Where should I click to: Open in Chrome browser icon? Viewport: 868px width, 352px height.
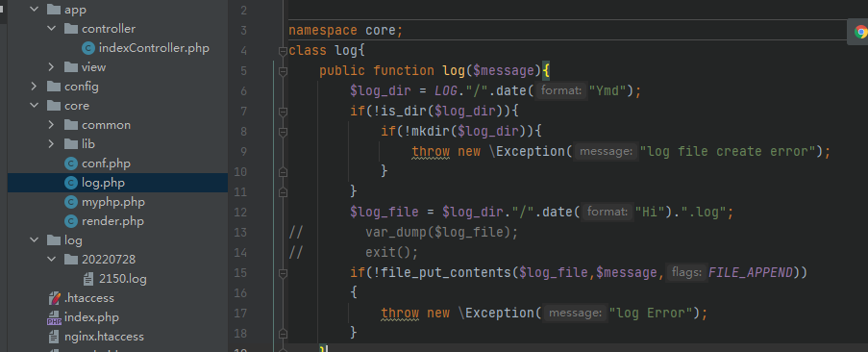(861, 32)
